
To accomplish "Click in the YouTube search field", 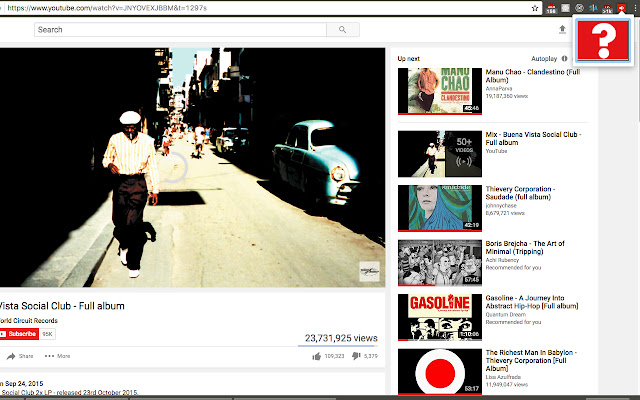I will [180, 29].
